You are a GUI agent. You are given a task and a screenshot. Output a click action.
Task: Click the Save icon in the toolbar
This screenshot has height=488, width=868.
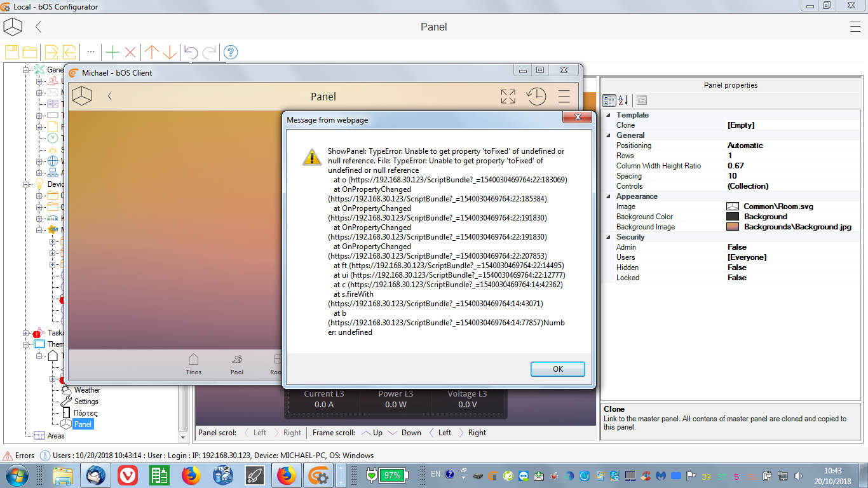(12, 52)
